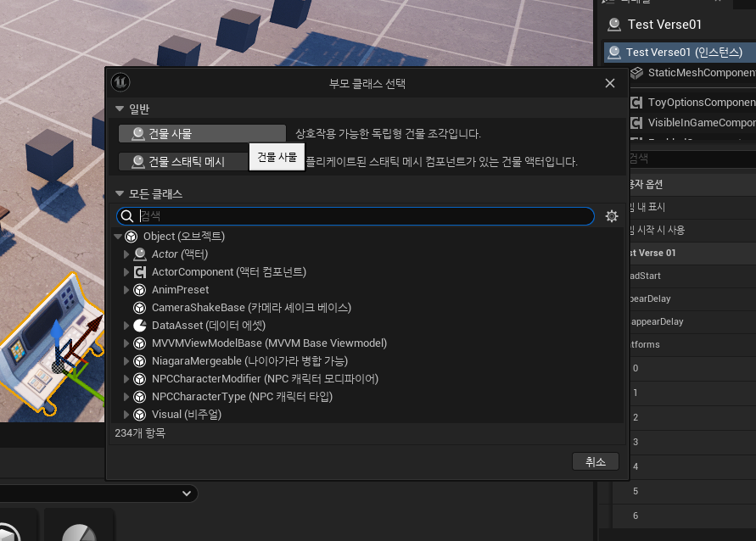Focus the class search field
This screenshot has width=756, height=541.
[356, 216]
